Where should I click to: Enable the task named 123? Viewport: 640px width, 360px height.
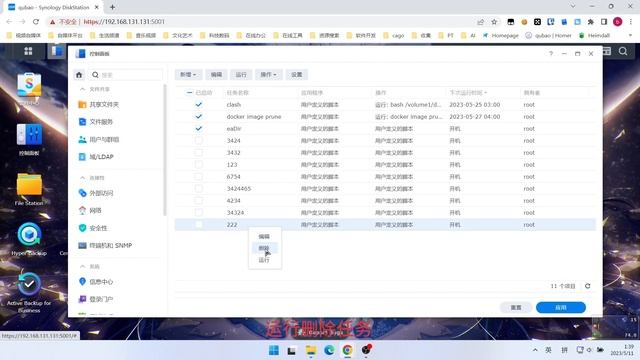pos(199,165)
